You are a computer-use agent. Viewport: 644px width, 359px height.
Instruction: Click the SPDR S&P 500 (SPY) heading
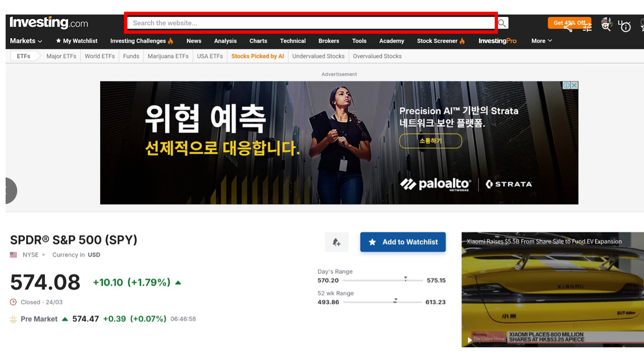pos(73,240)
